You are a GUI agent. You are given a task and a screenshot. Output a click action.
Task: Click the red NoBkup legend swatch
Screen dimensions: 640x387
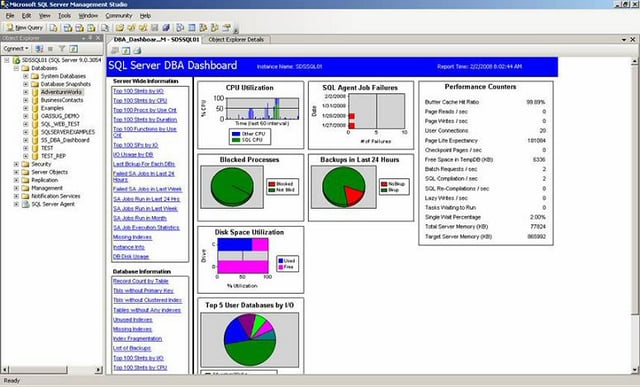pos(384,184)
